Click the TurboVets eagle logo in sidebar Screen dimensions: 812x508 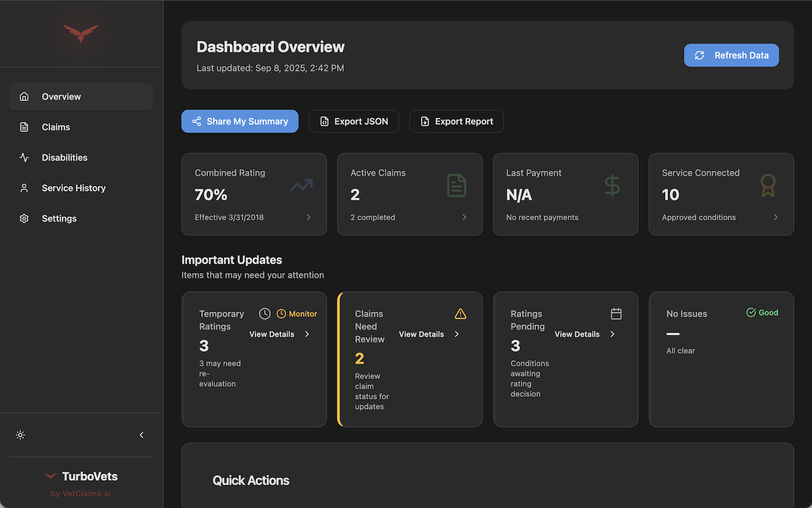pos(81,32)
